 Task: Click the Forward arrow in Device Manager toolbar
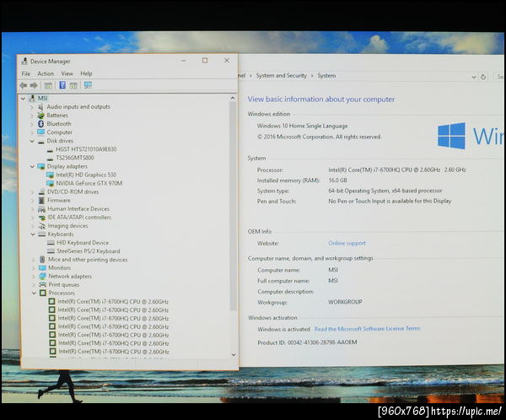pyautogui.click(x=34, y=85)
